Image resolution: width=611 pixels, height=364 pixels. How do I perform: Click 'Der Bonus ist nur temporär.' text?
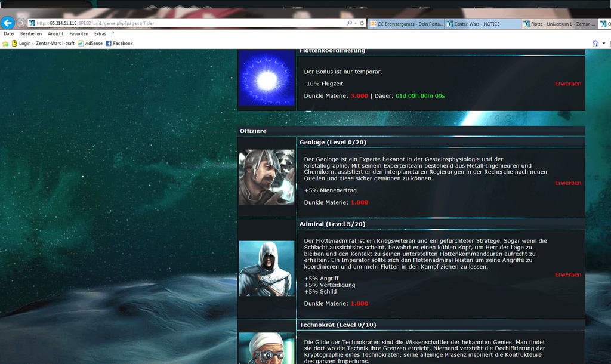pyautogui.click(x=343, y=72)
